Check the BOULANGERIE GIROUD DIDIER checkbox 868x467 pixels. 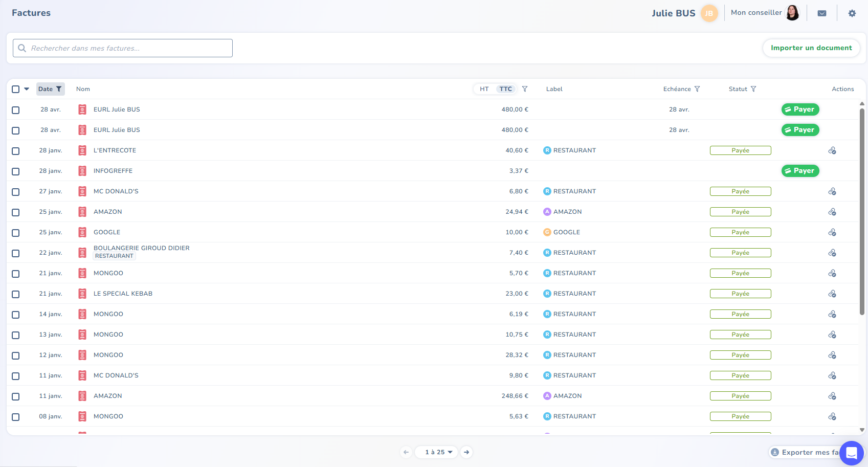tap(15, 253)
